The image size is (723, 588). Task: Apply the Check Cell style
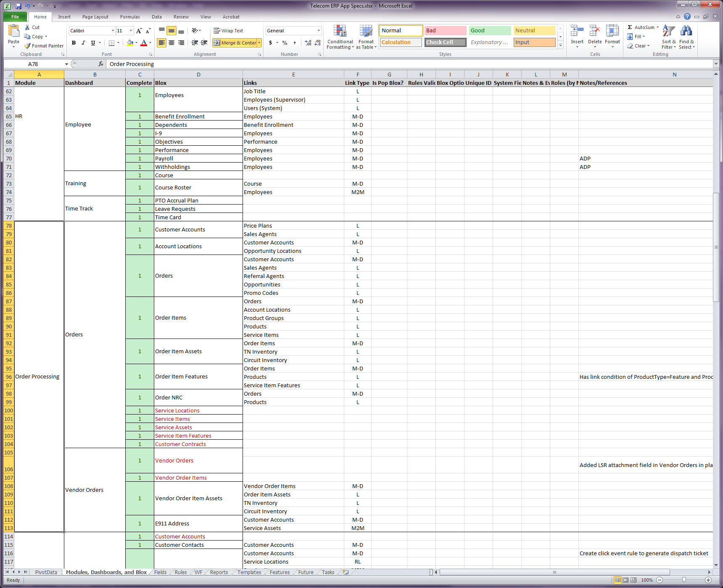pyautogui.click(x=445, y=42)
